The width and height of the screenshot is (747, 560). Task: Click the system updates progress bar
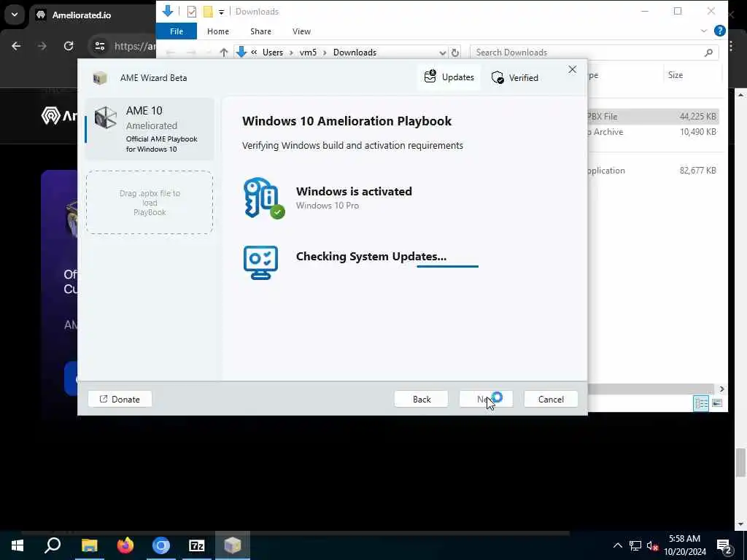(447, 266)
